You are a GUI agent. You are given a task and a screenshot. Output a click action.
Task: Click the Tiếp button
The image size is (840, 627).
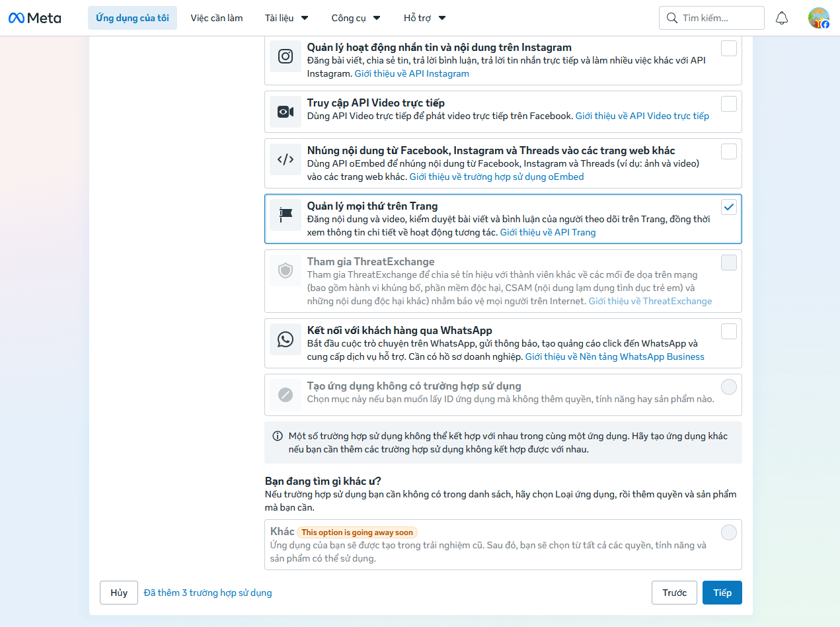[x=722, y=593]
